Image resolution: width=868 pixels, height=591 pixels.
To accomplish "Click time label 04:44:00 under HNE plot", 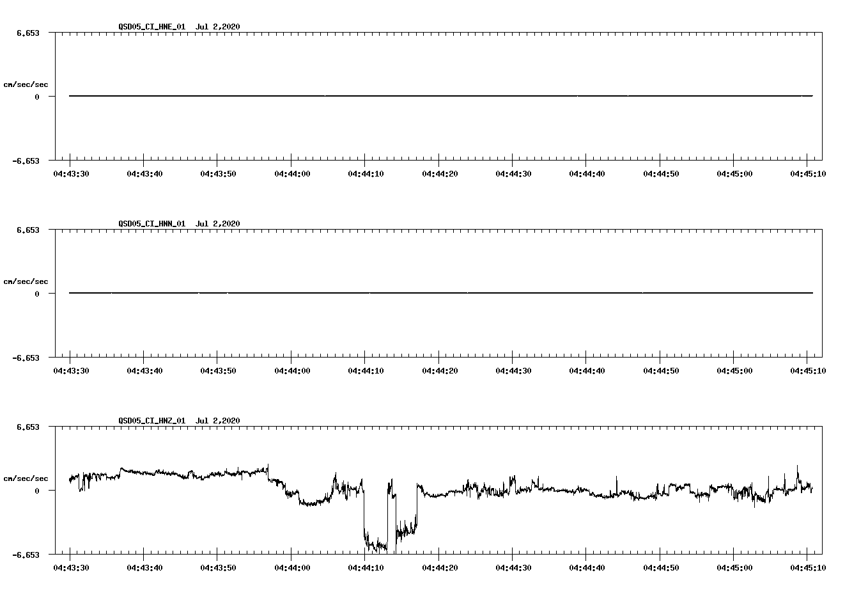I will 291,174.
